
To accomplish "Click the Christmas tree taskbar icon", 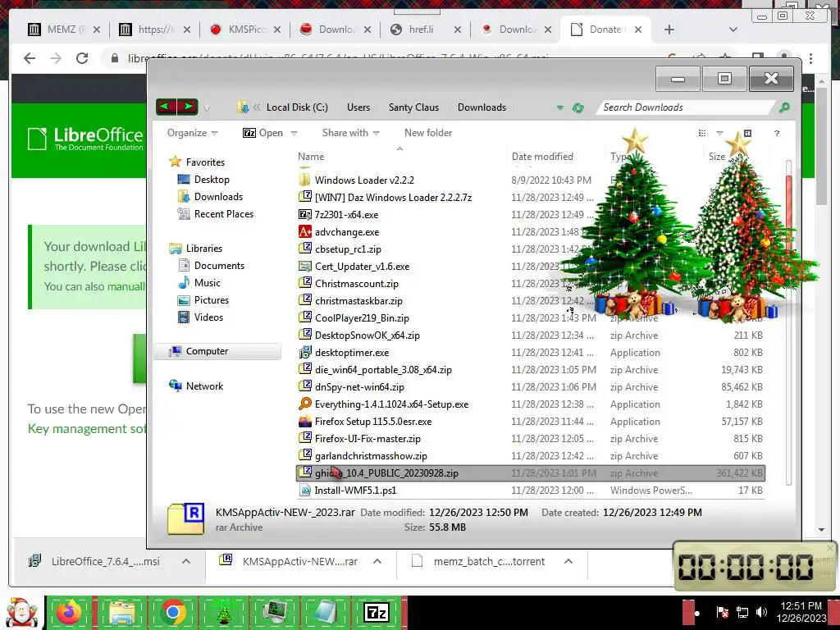I will coord(224,612).
